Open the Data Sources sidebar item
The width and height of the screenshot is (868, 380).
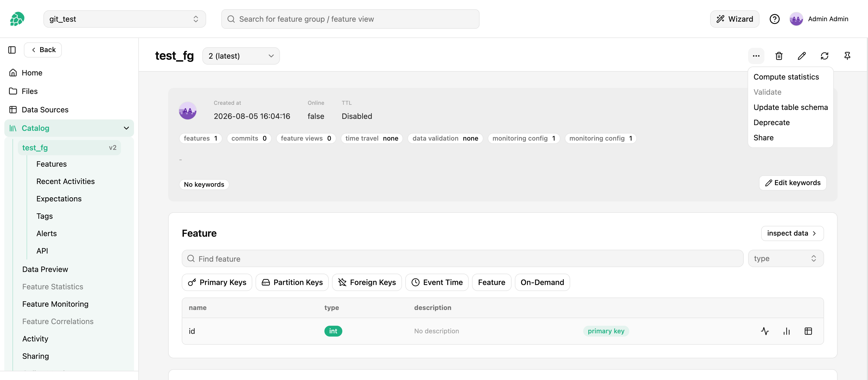click(69, 110)
